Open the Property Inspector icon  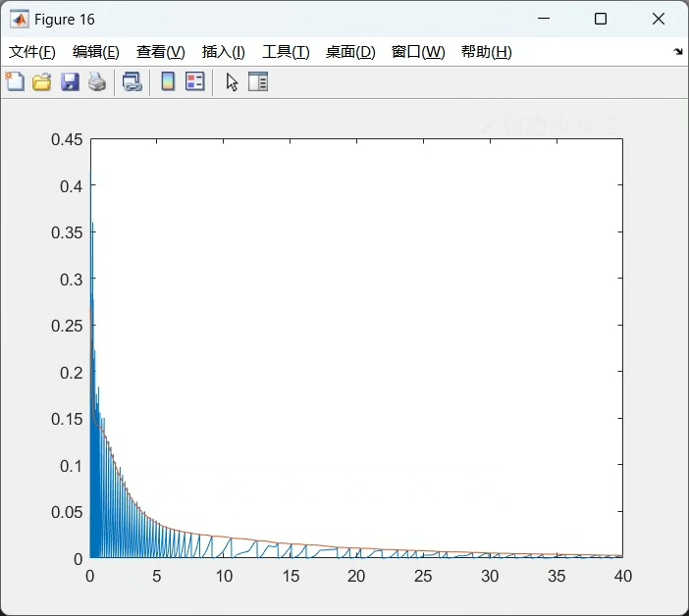pyautogui.click(x=258, y=81)
